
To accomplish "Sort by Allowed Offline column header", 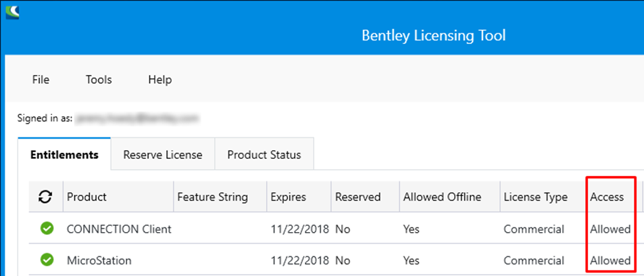I will tap(442, 197).
